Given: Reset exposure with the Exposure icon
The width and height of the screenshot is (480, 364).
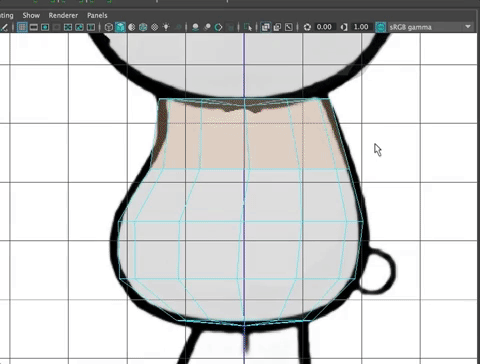Looking at the screenshot, I should point(307,27).
